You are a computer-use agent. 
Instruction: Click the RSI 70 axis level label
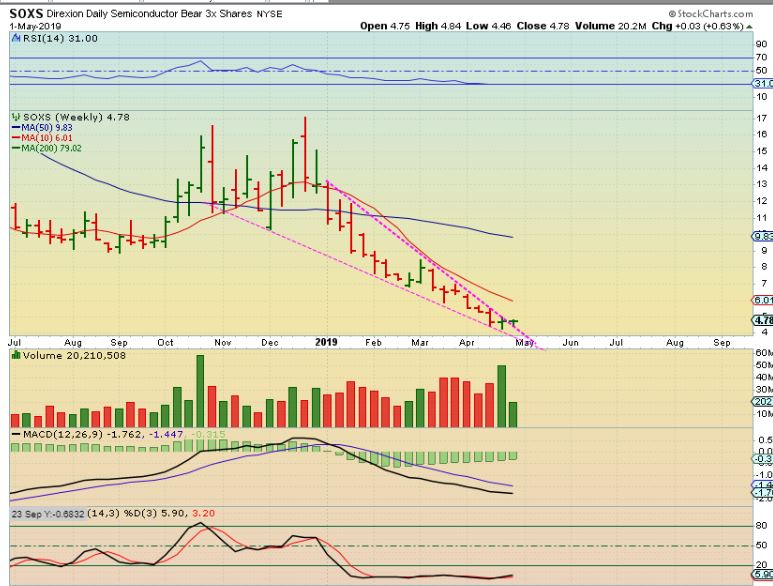tap(762, 57)
